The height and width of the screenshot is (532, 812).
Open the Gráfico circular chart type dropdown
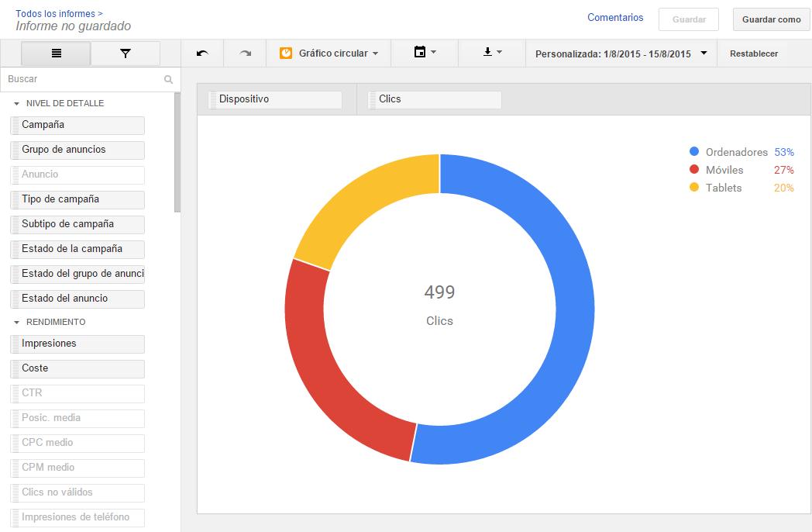329,53
